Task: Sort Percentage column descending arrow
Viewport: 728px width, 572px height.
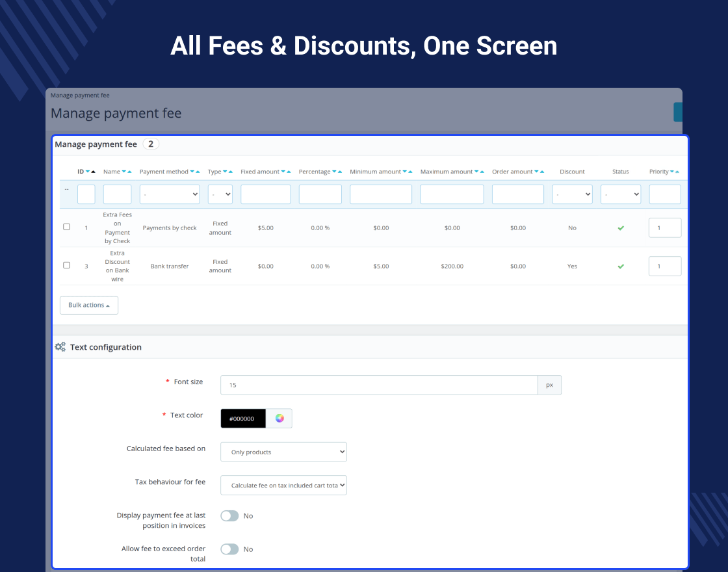Action: [x=334, y=172]
